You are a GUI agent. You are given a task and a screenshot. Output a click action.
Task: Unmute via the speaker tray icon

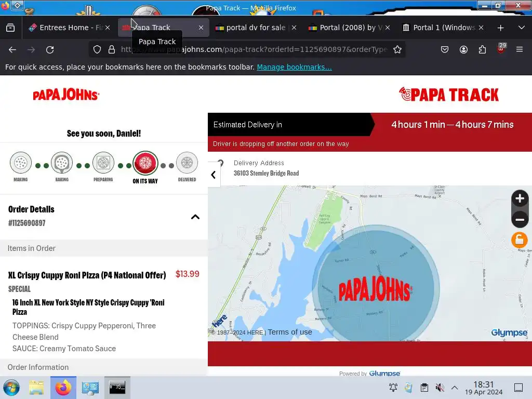pos(440,388)
